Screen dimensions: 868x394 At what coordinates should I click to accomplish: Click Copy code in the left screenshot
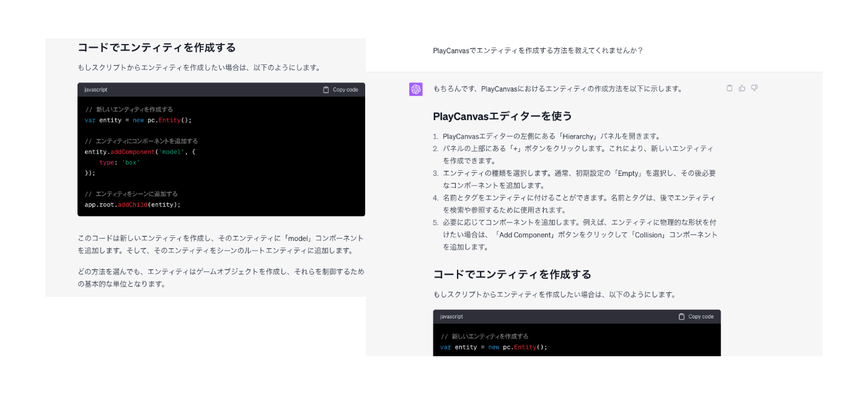click(x=340, y=90)
